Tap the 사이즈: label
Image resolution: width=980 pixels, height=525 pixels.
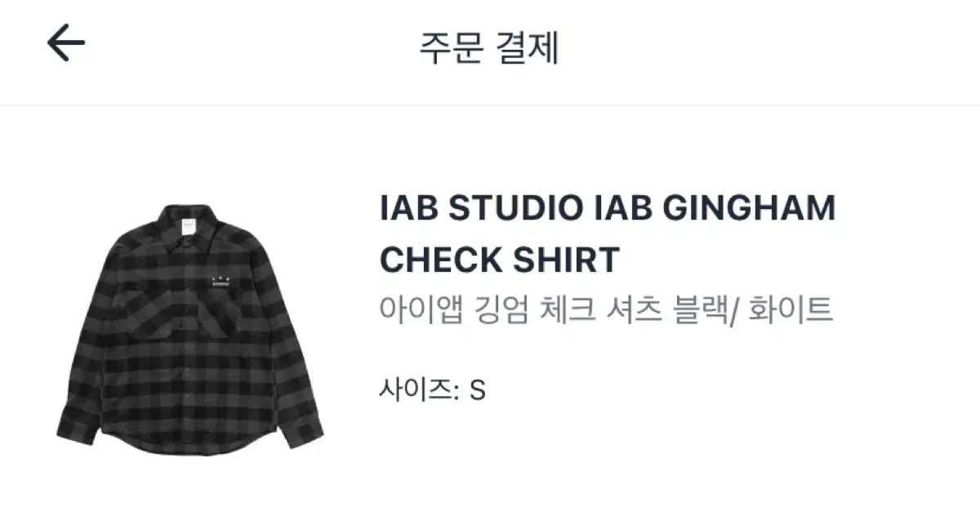point(419,389)
